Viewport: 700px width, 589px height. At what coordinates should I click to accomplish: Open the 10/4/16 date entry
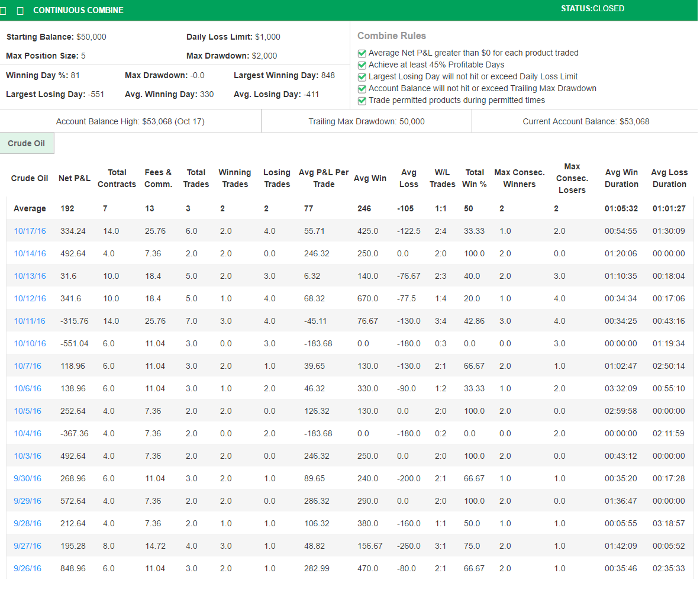28,433
